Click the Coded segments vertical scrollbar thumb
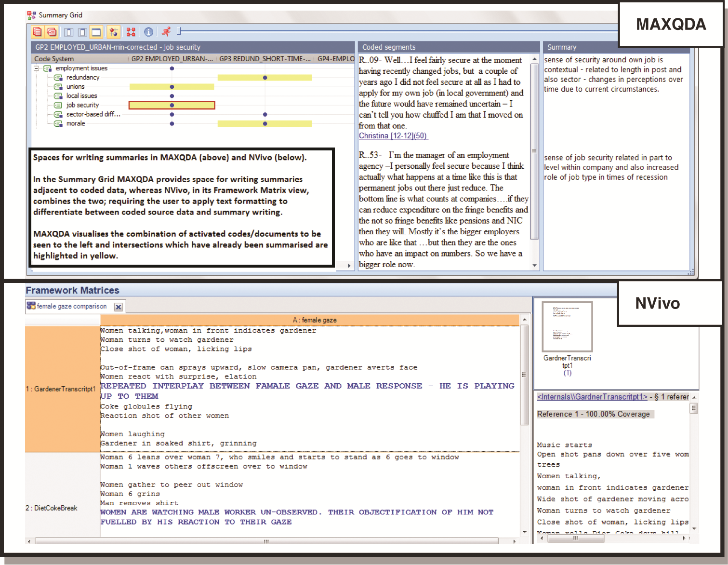The image size is (728, 565). click(x=534, y=151)
